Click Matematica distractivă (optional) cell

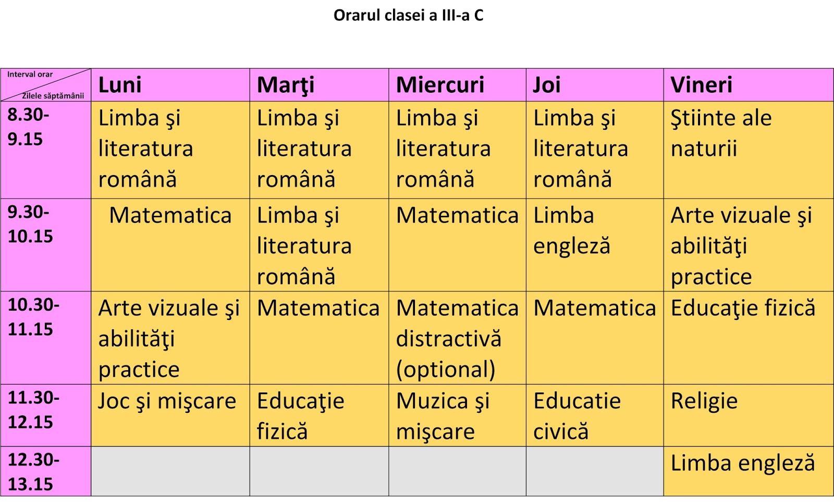click(457, 337)
